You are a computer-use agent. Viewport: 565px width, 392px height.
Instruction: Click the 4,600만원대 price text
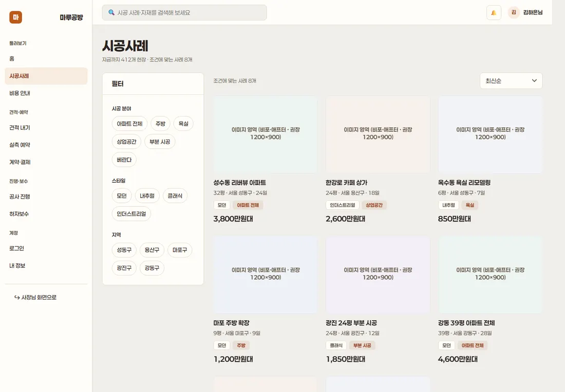pos(458,359)
